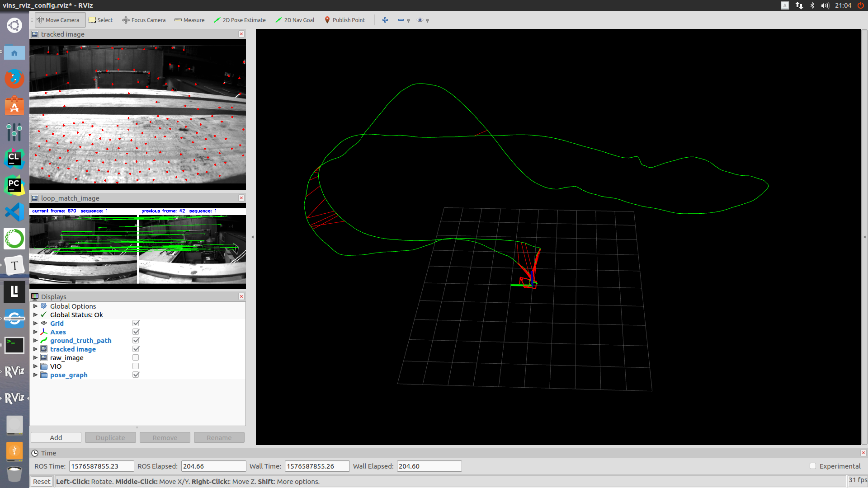The height and width of the screenshot is (488, 868).
Task: Open Visual Studio Code from the dock
Action: [14, 212]
